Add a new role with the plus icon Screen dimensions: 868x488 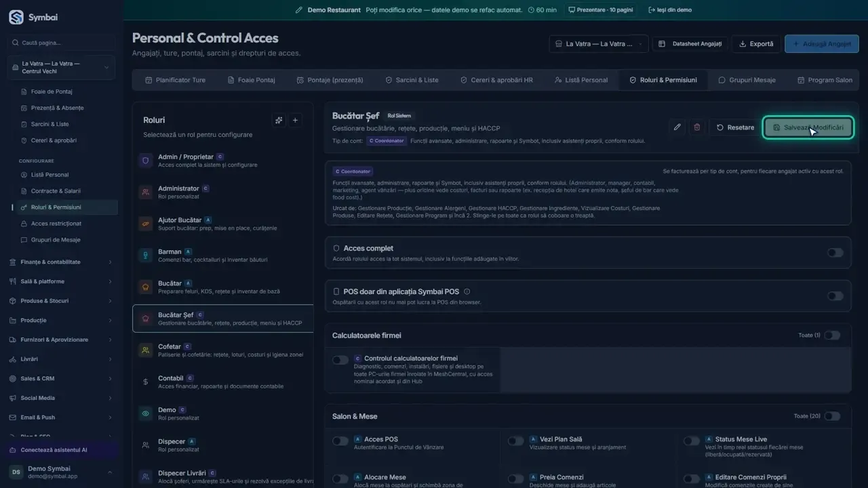(x=295, y=120)
